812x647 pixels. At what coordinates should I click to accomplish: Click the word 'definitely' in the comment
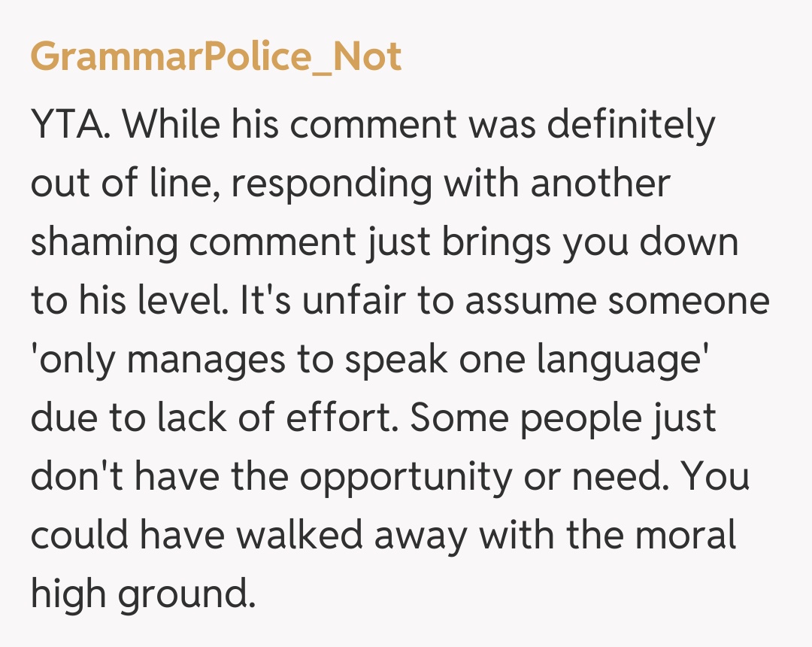[631, 124]
